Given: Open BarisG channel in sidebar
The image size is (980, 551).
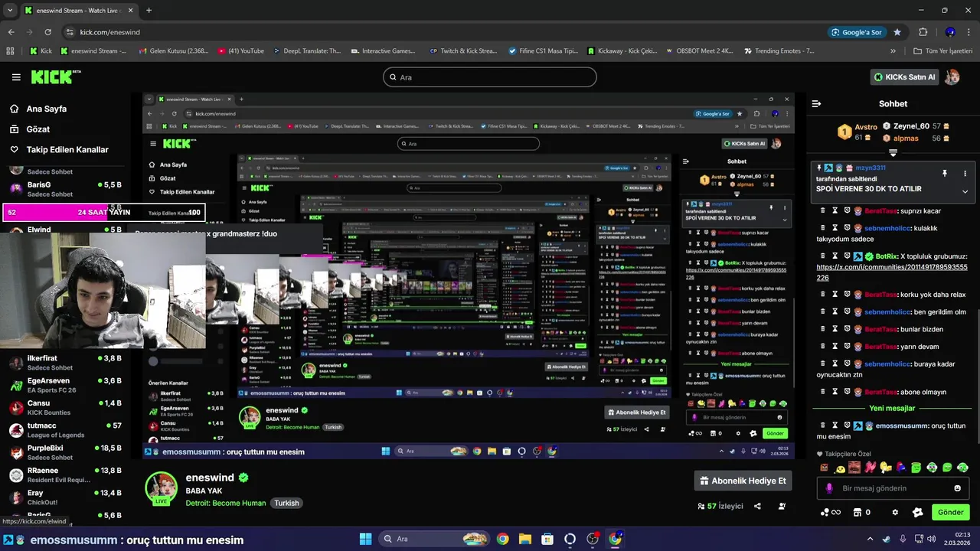Looking at the screenshot, I should 65,189.
